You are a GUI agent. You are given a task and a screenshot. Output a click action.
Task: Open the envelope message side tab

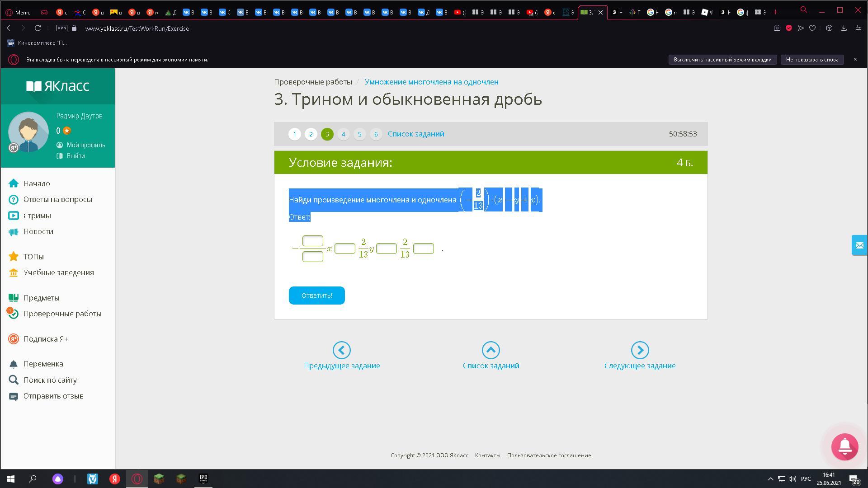tap(859, 245)
